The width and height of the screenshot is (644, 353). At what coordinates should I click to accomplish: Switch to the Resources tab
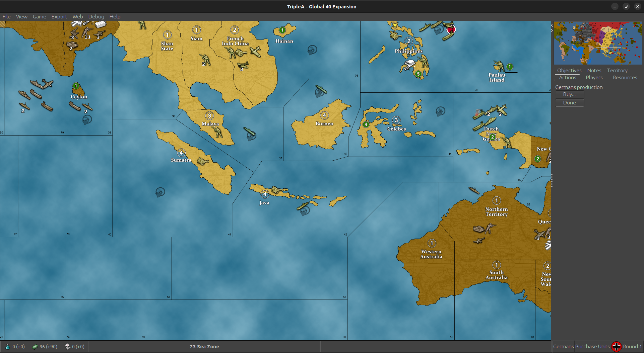pos(625,78)
